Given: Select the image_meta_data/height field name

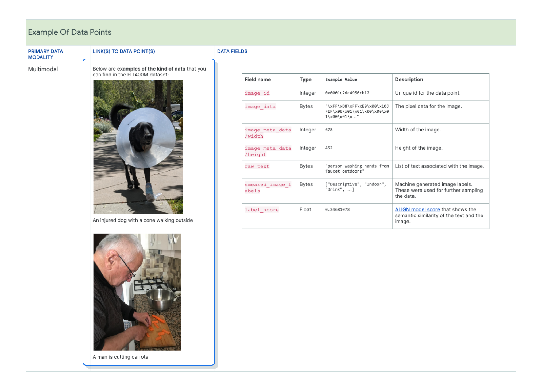Looking at the screenshot, I should pos(268,151).
